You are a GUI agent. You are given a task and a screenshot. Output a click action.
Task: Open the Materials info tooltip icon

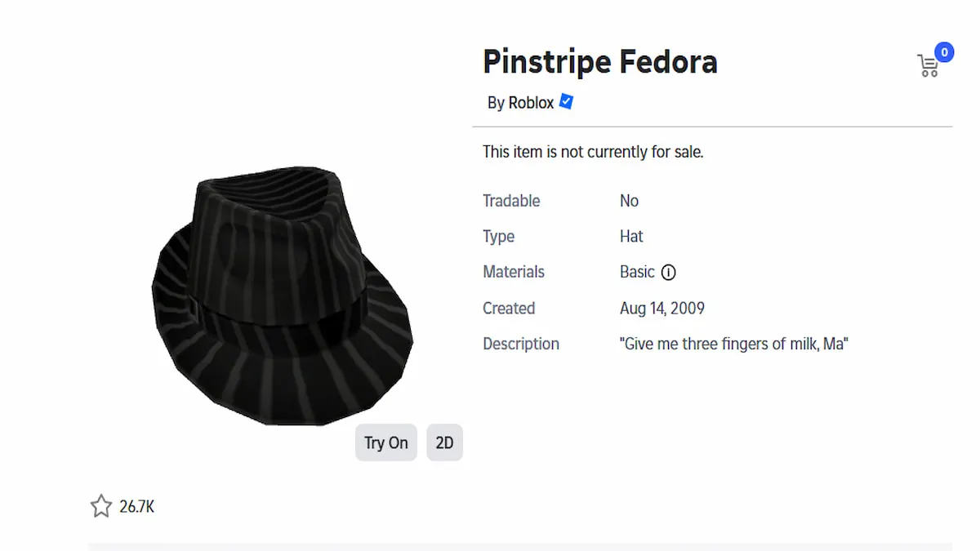(x=669, y=272)
